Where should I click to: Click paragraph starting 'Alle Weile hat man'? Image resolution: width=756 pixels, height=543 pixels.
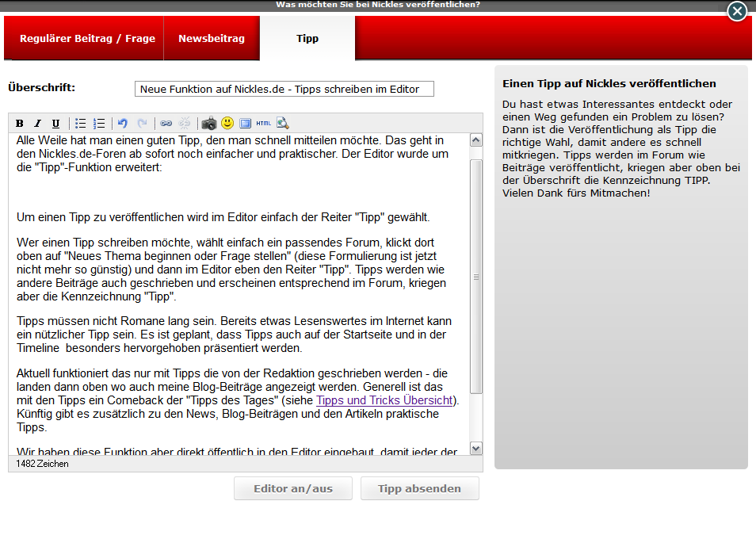pyautogui.click(x=232, y=154)
